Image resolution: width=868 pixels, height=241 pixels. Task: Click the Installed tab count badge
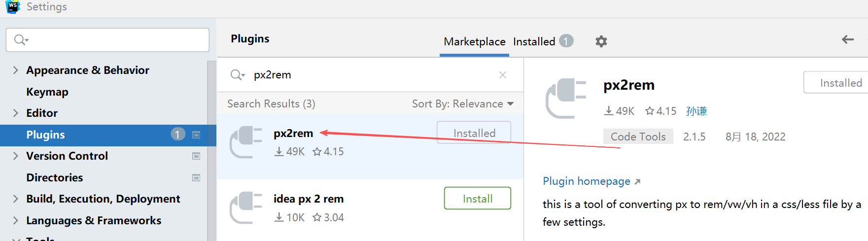point(566,41)
